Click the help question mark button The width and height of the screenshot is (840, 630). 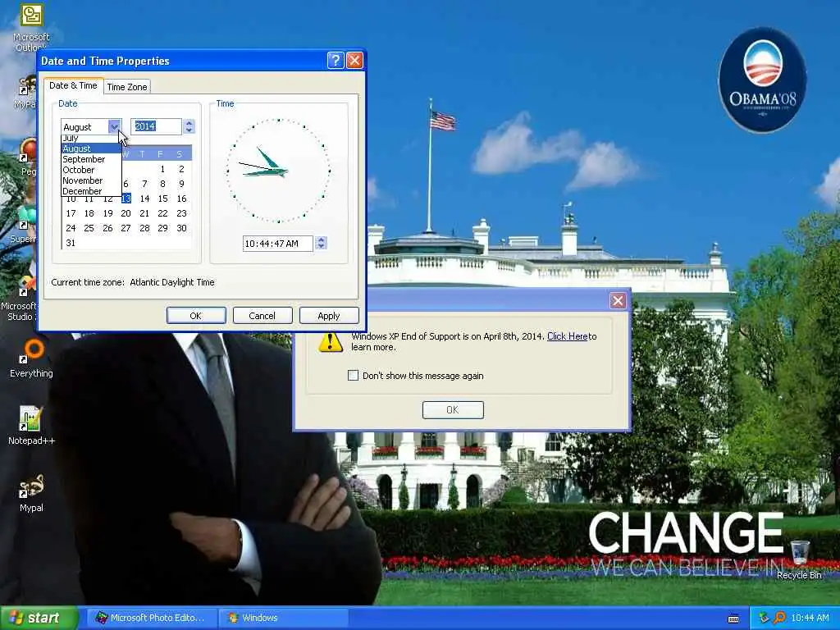pyautogui.click(x=336, y=60)
